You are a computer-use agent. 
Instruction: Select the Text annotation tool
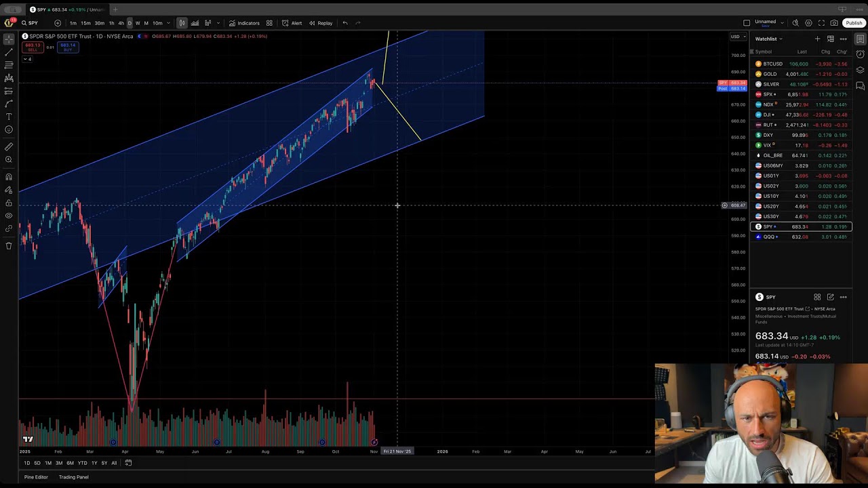click(x=9, y=117)
